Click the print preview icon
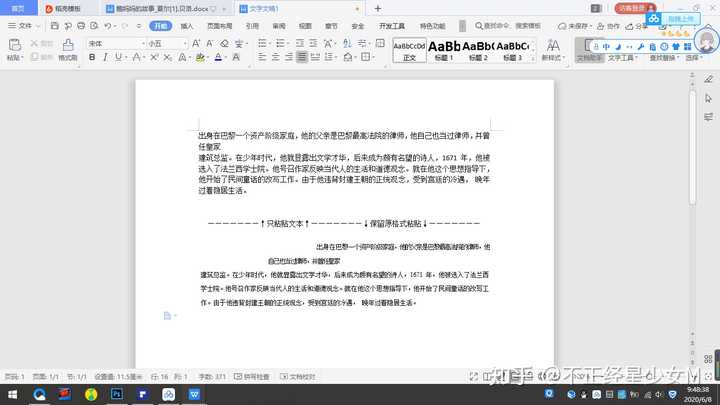This screenshot has height=405, width=720. 94,26
